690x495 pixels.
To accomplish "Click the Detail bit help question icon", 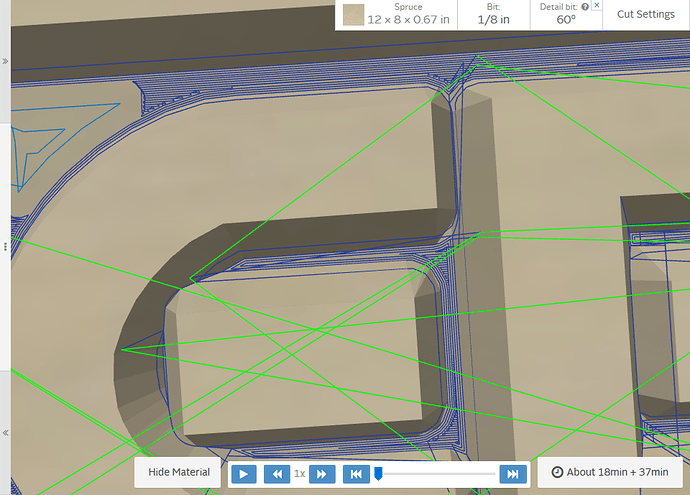I will point(585,7).
